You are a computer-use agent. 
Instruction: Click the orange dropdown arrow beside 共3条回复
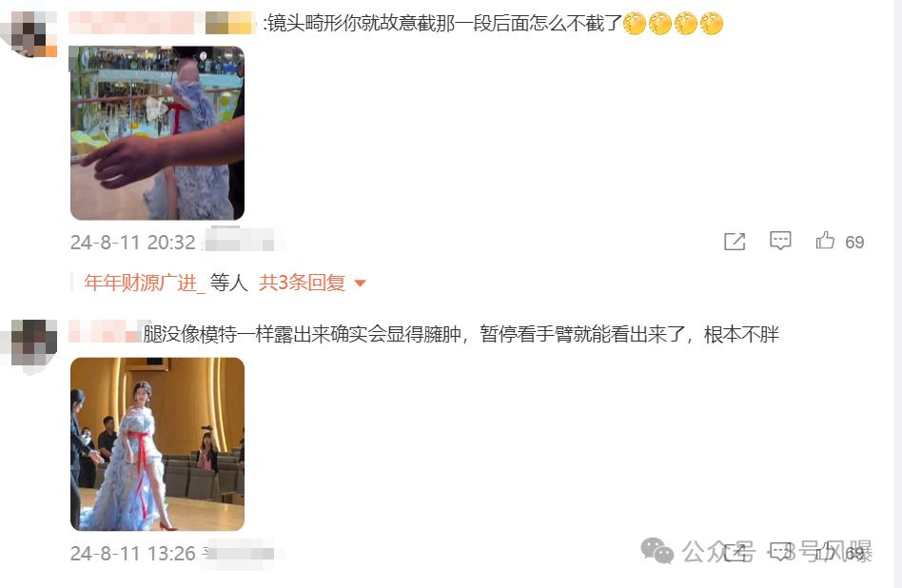pos(360,284)
